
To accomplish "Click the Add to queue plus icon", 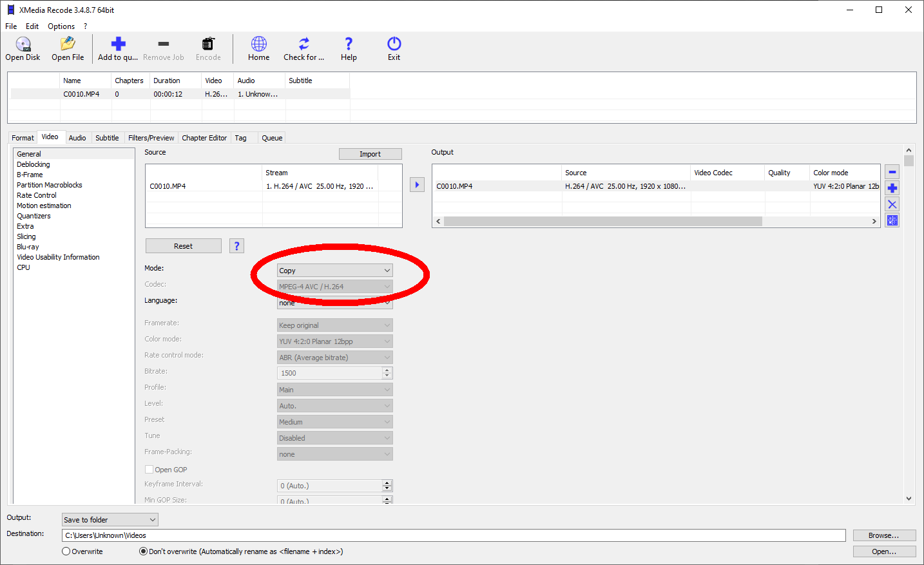I will click(118, 44).
